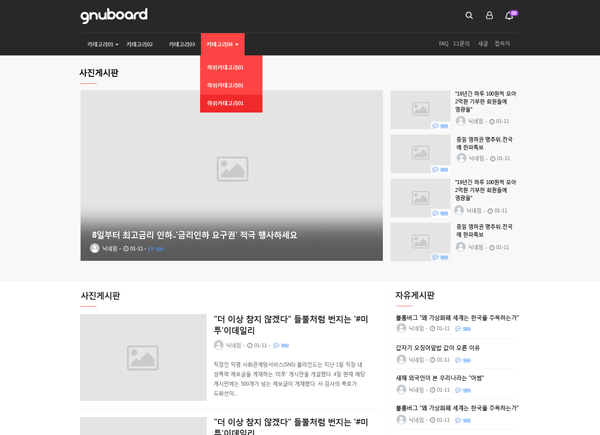Open the featured post headline beginning with 8일부터
The image size is (600, 435).
point(194,235)
